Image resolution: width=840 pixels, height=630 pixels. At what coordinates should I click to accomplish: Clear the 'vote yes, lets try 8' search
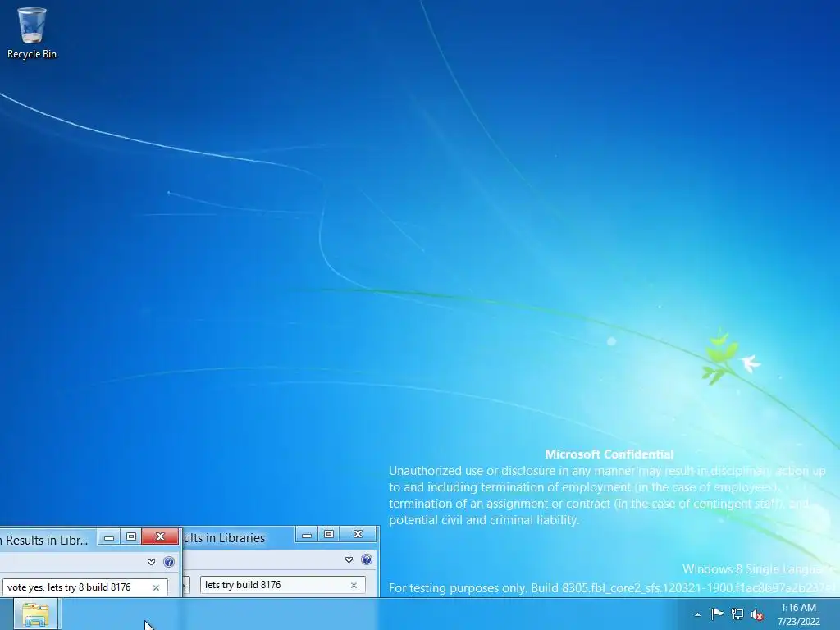[x=156, y=587]
